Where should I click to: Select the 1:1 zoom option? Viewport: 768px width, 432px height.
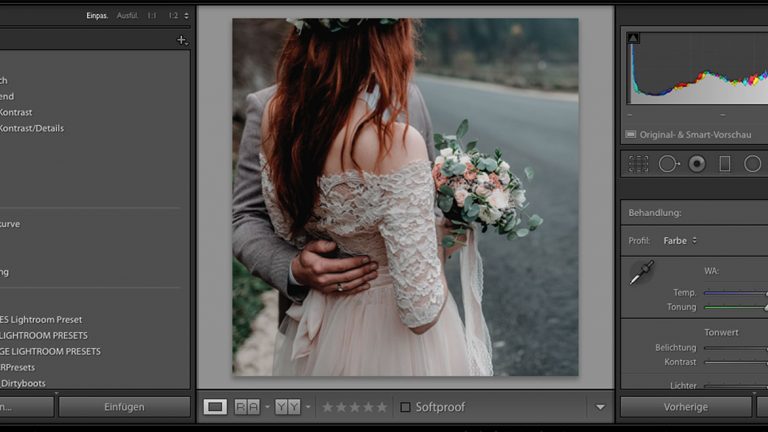(x=151, y=16)
